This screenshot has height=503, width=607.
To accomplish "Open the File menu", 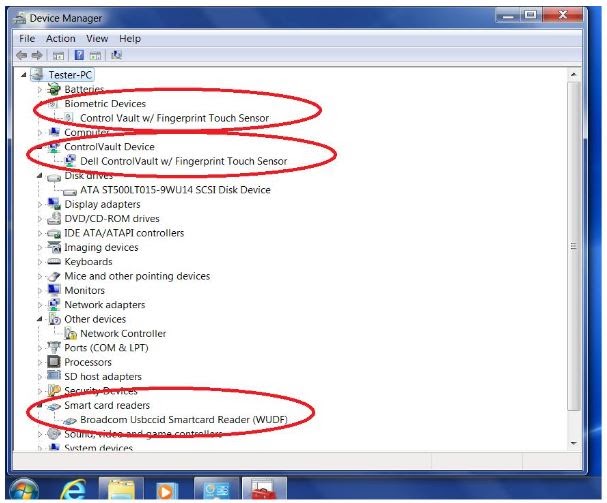I will click(27, 39).
